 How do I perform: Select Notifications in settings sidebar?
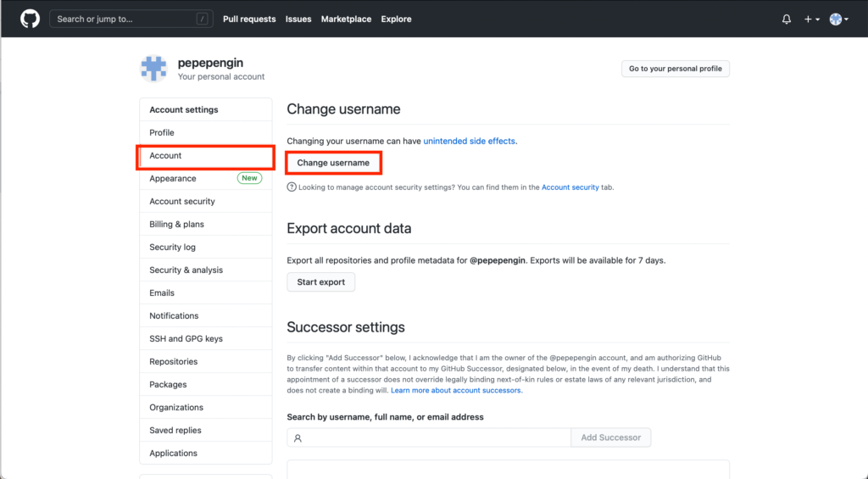[x=206, y=315]
